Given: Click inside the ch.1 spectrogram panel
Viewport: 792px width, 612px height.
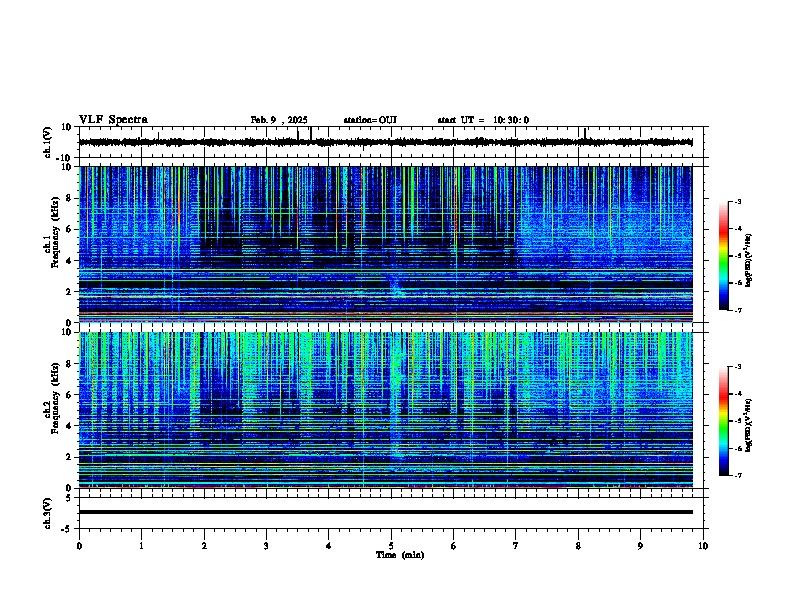Looking at the screenshot, I should (385, 244).
